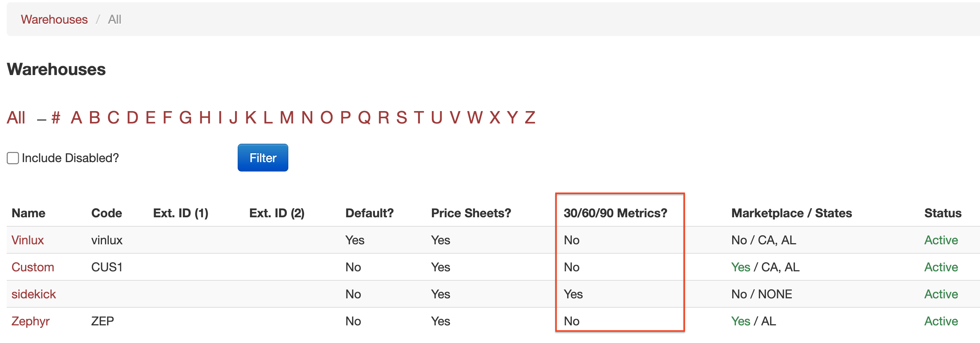Viewport: 980px width, 343px height.
Task: Click the blue Filter button
Action: point(263,158)
